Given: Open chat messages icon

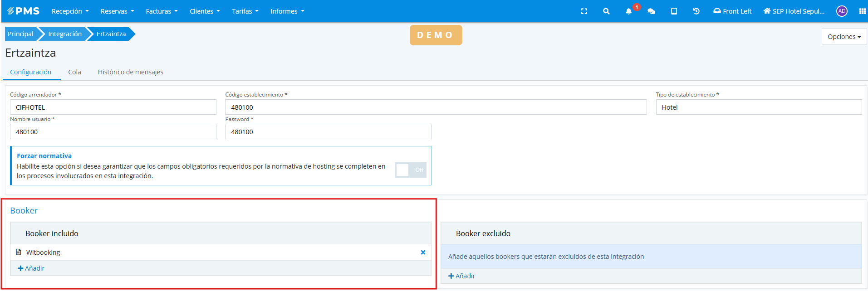Looking at the screenshot, I should [651, 11].
